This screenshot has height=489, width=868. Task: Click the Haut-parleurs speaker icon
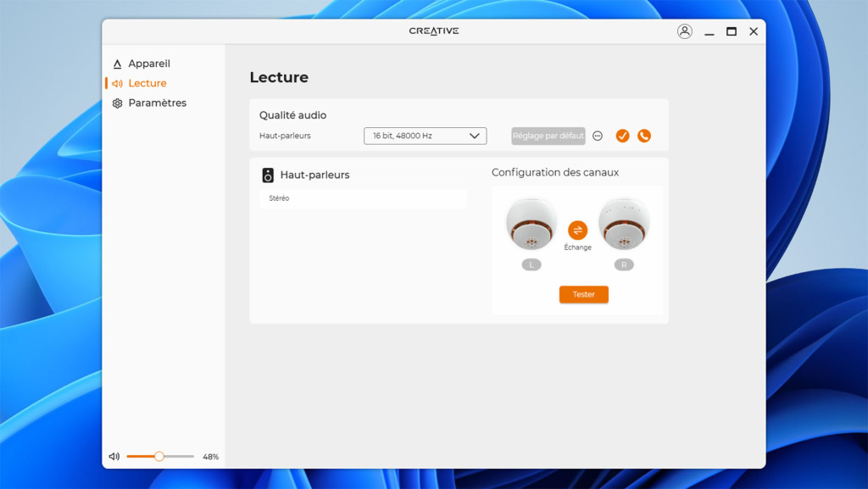[x=268, y=175]
